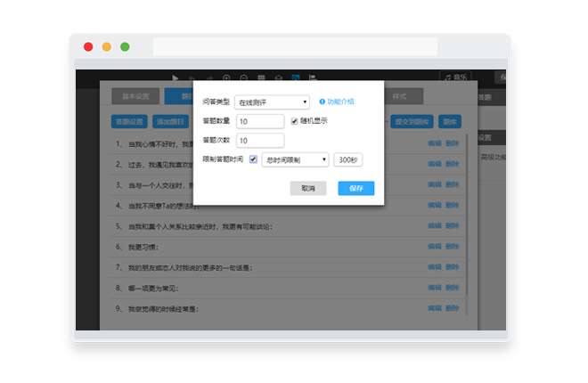Click 删除 for question 9
Viewport: 588px width, 383px height.
click(x=453, y=308)
